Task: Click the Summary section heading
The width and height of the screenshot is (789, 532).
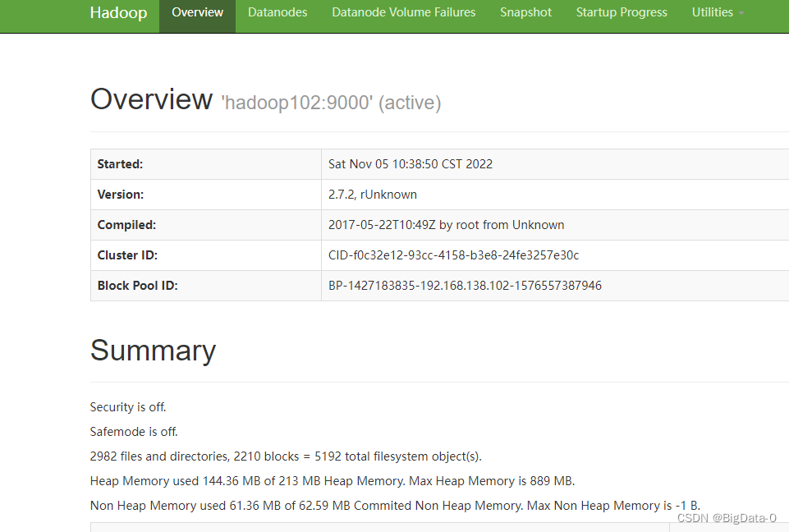Action: [x=153, y=351]
